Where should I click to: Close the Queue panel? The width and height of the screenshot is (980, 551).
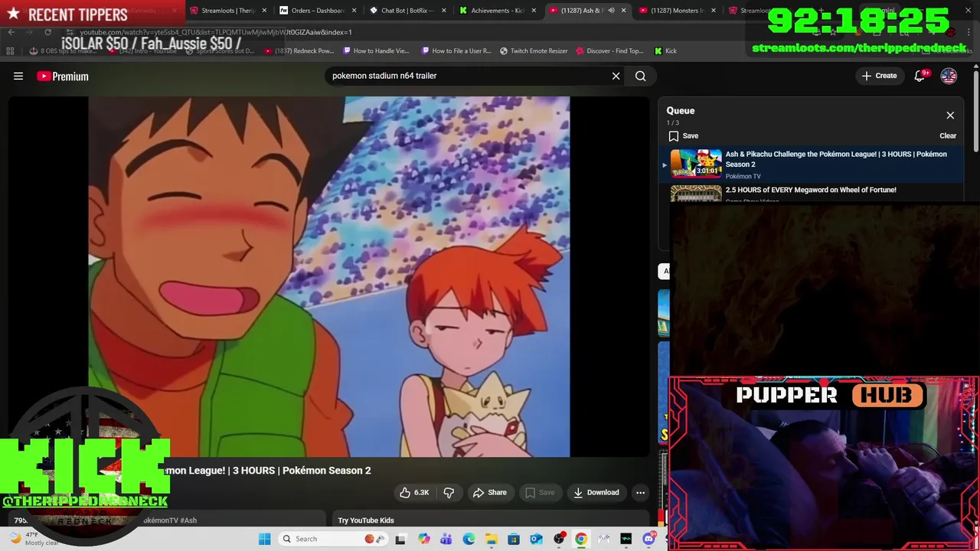950,116
